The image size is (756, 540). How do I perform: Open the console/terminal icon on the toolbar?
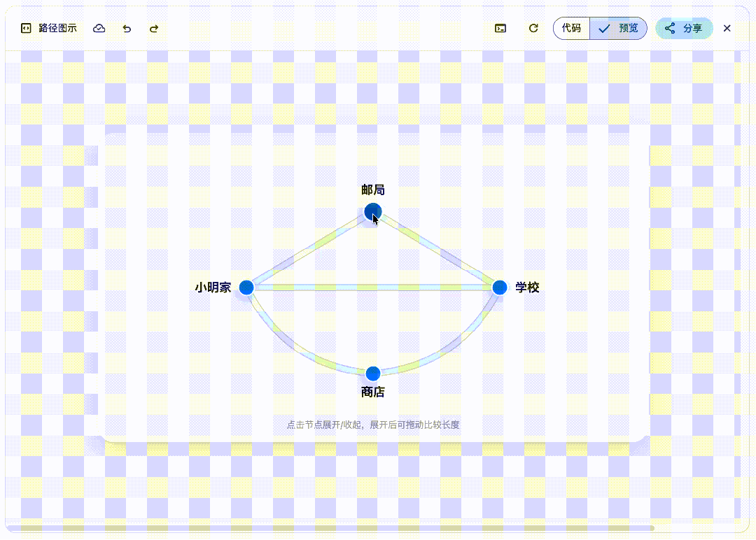click(x=500, y=29)
